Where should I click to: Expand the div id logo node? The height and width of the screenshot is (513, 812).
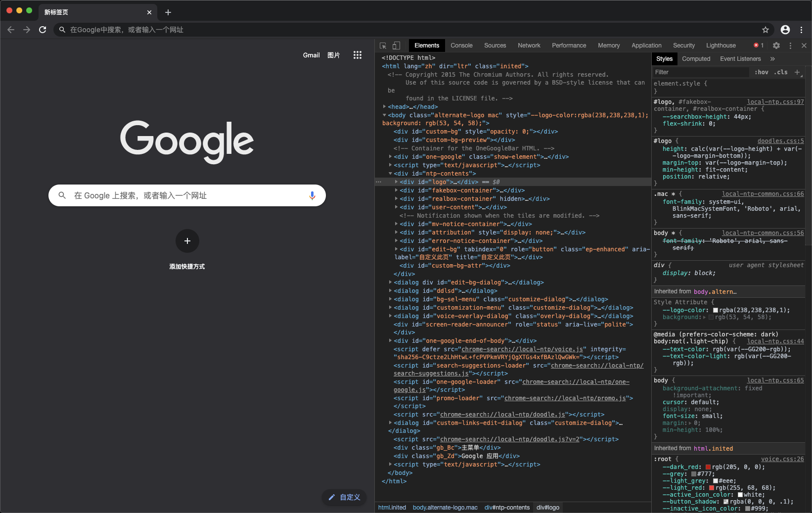pos(396,182)
